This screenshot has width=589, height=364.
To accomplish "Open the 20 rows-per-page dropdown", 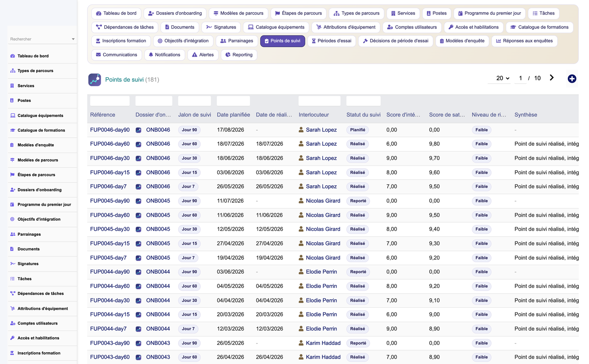I will pos(502,78).
